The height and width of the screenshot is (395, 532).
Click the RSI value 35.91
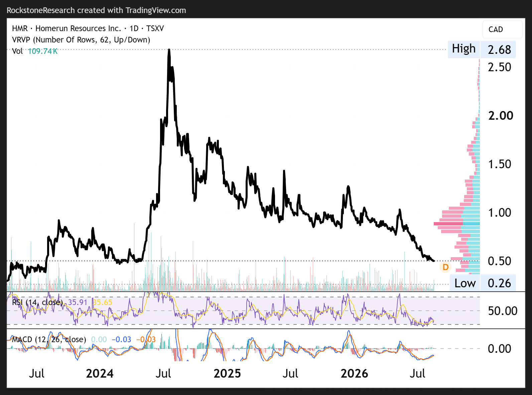coord(78,302)
